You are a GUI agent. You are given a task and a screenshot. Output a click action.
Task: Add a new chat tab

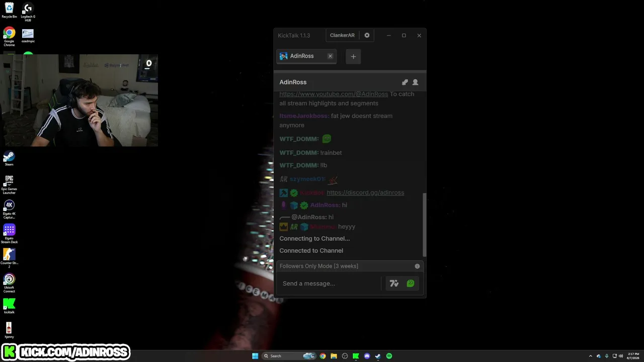(x=353, y=56)
